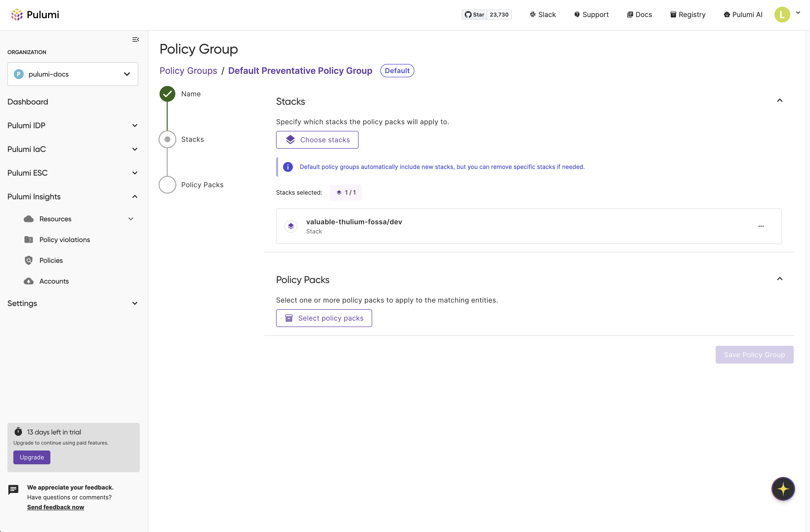Open the user account dropdown chevron
The height and width of the screenshot is (532, 810).
coord(798,13)
